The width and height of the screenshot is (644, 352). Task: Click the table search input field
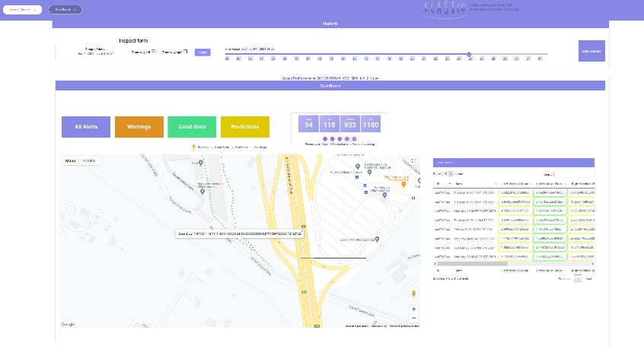575,174
